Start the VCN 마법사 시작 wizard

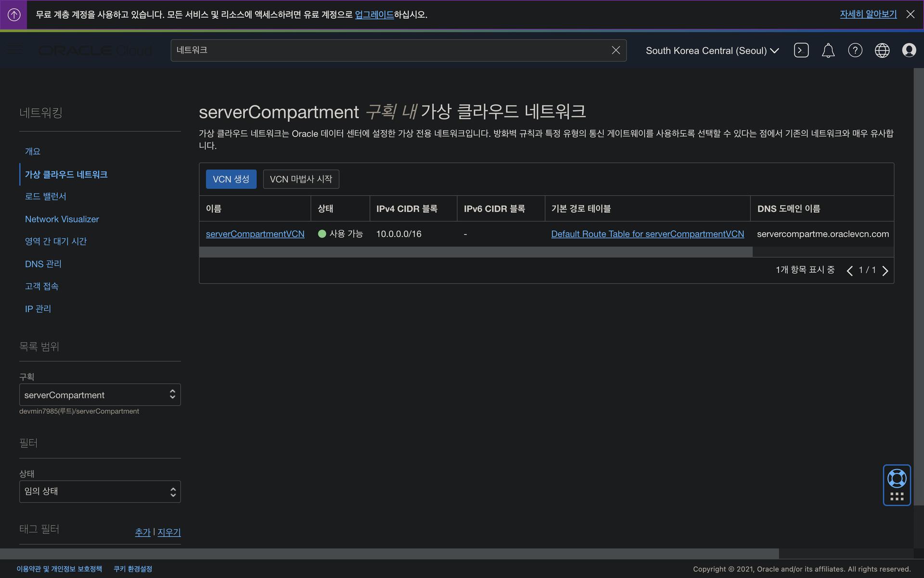tap(301, 179)
